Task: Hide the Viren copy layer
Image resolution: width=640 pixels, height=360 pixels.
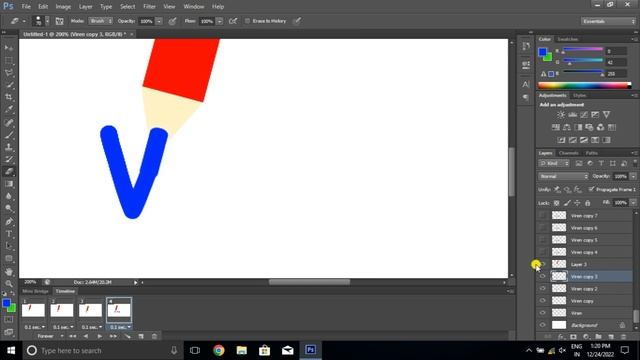Action: 542,300
